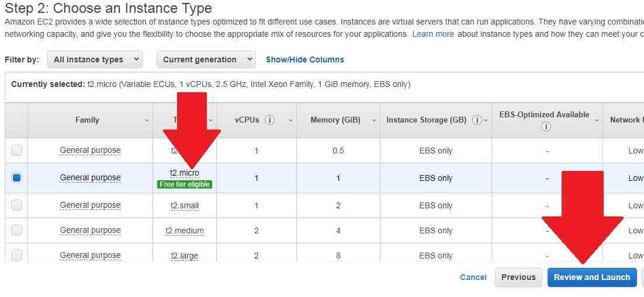Click the Cancel link
Screen dimensions: 644x297
pos(473,277)
